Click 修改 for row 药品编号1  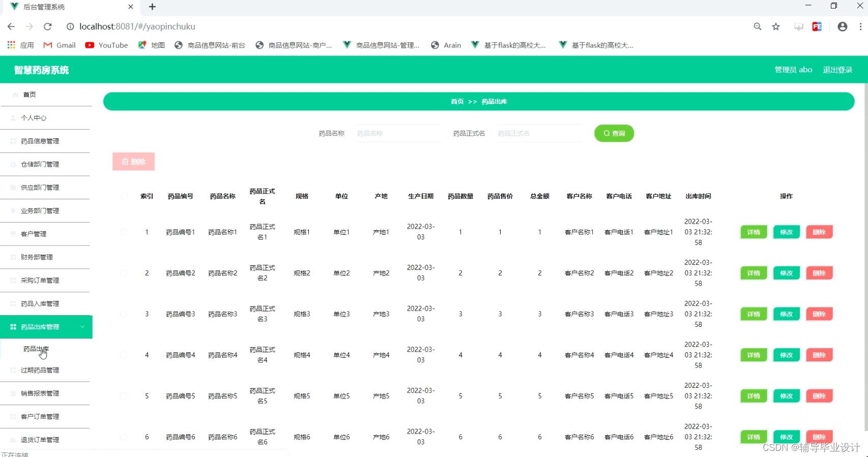point(787,232)
